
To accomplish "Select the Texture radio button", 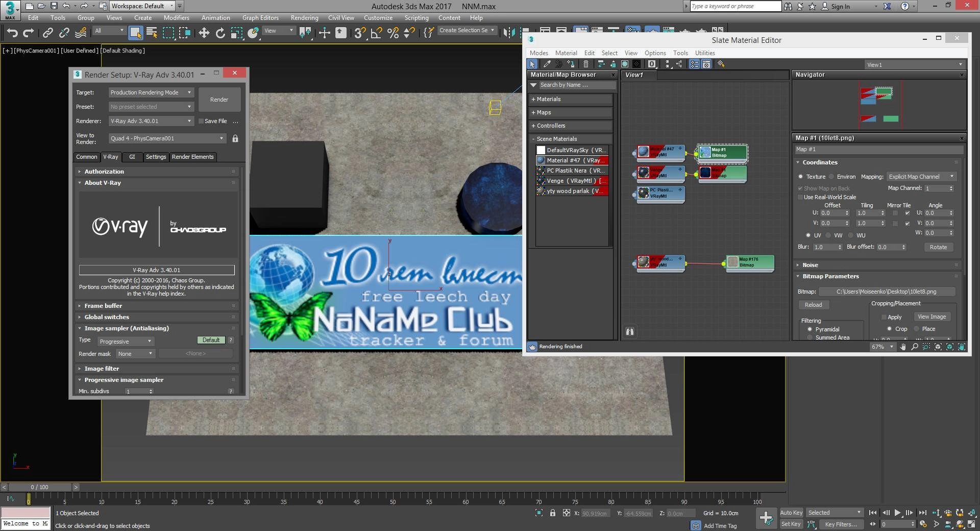I will 801,177.
